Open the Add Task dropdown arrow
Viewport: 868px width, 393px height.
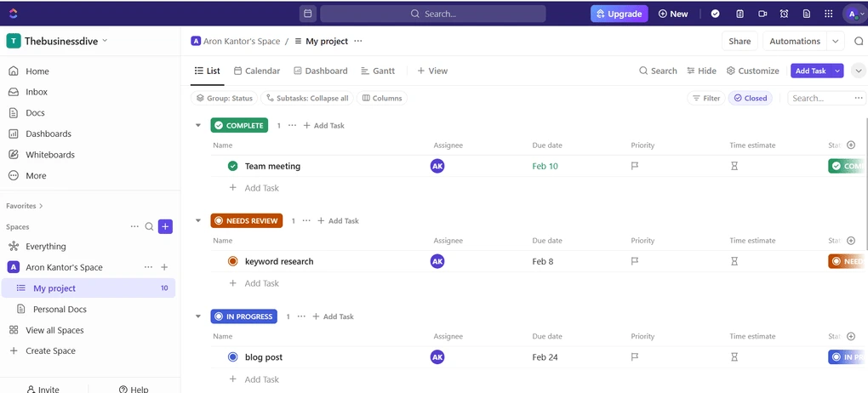click(837, 71)
